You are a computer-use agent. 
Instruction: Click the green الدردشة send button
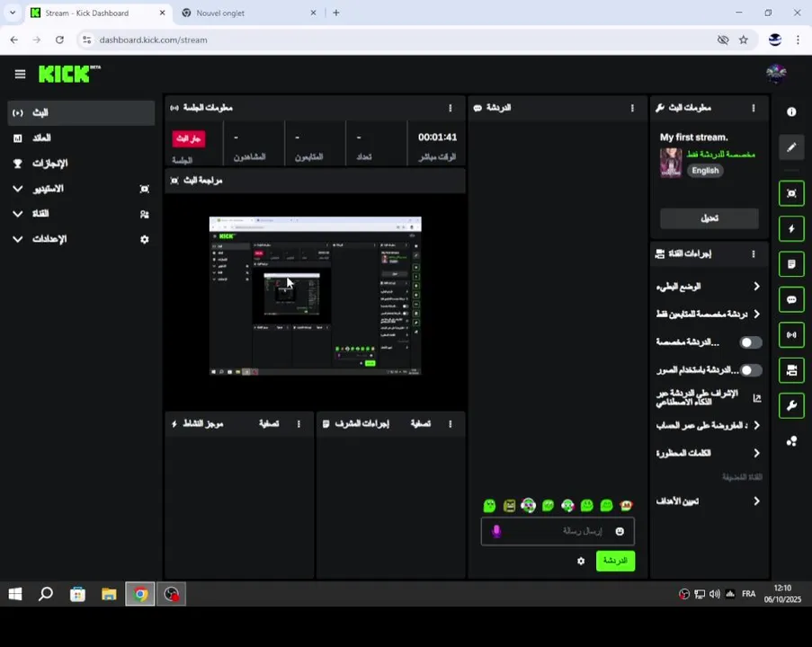click(x=615, y=561)
